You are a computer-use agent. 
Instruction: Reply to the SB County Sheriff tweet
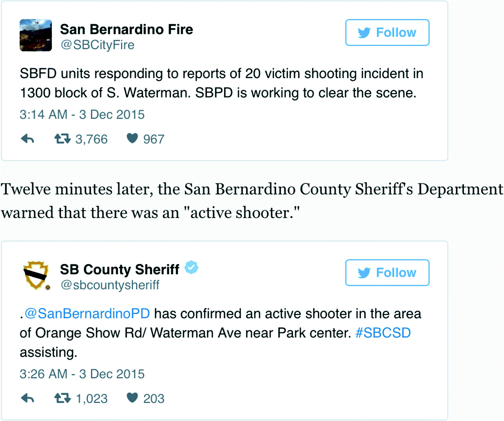pyautogui.click(x=28, y=399)
